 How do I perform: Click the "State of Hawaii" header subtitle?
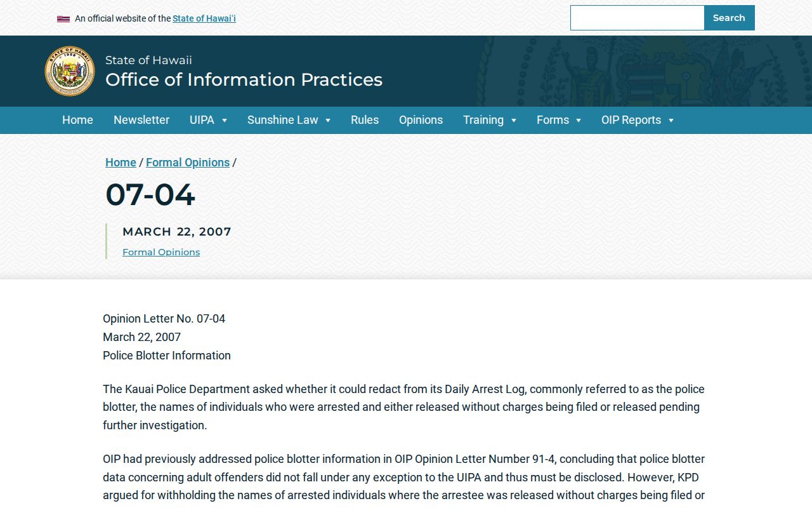148,60
